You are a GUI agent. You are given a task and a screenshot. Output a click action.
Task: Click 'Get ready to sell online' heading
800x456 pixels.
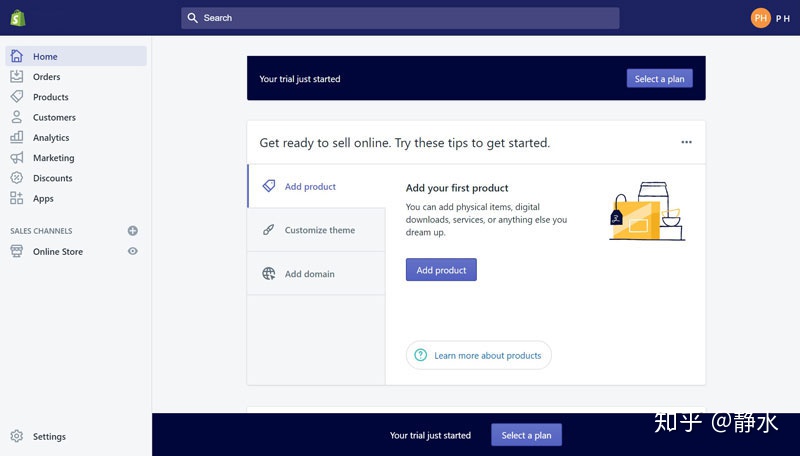[x=405, y=143]
